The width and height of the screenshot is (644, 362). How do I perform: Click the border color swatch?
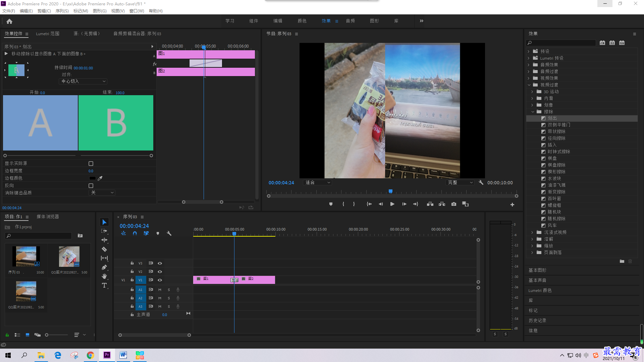[92, 178]
